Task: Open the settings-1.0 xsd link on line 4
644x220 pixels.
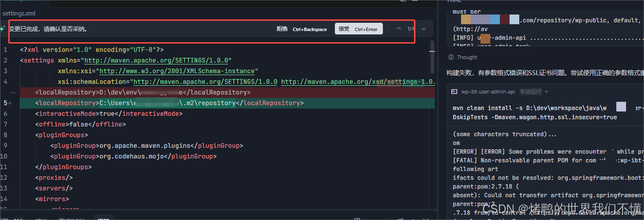Action: click(x=358, y=81)
